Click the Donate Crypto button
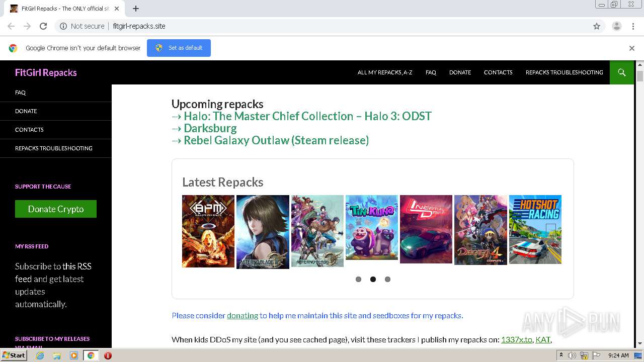This screenshot has height=362, width=644. [x=56, y=209]
